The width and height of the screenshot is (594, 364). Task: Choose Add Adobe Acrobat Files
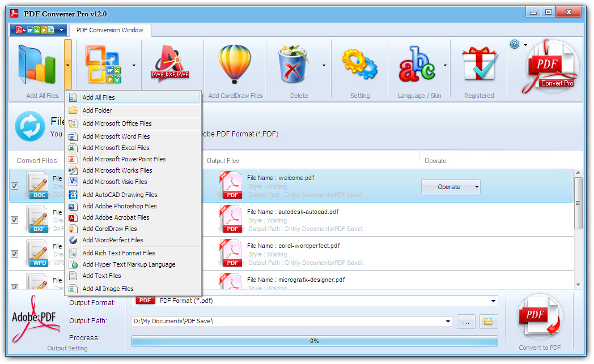coord(133,217)
